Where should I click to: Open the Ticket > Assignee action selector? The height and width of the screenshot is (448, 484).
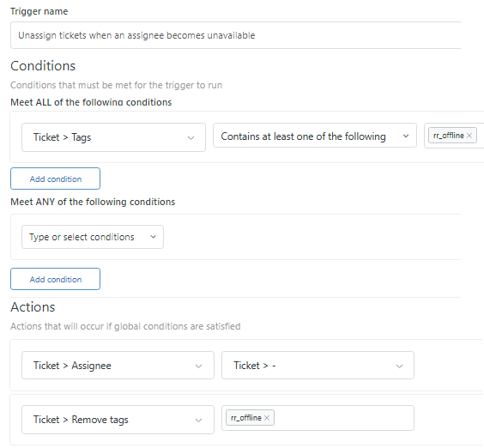(x=118, y=366)
